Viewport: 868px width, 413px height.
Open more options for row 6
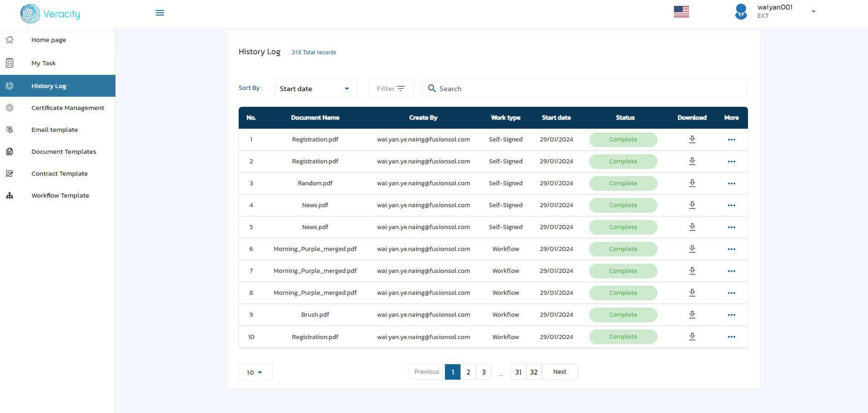[x=731, y=249]
